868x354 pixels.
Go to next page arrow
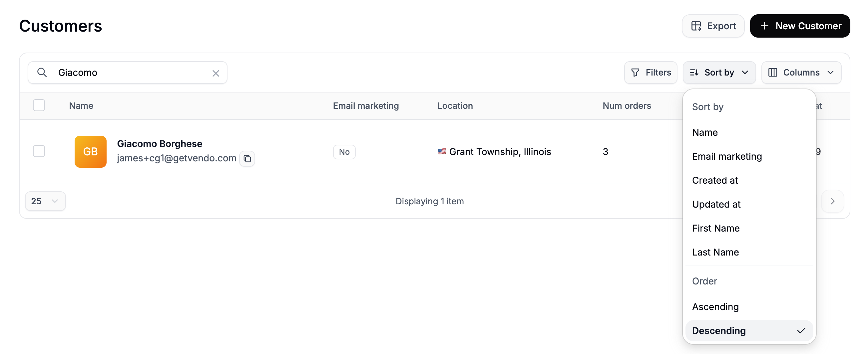tap(832, 201)
